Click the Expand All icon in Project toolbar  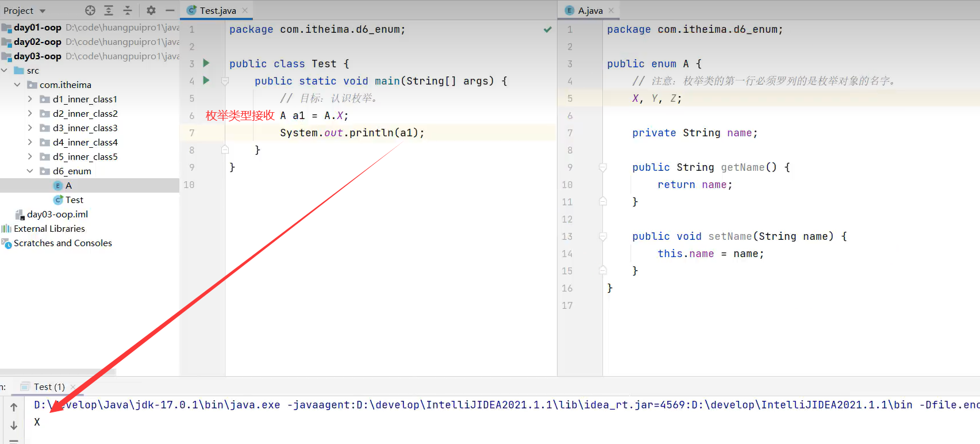109,10
